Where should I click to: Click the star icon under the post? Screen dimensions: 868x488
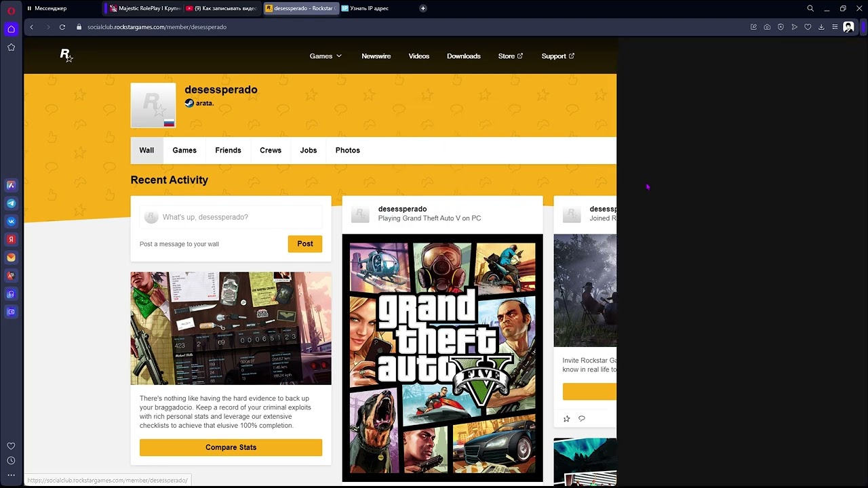point(567,419)
